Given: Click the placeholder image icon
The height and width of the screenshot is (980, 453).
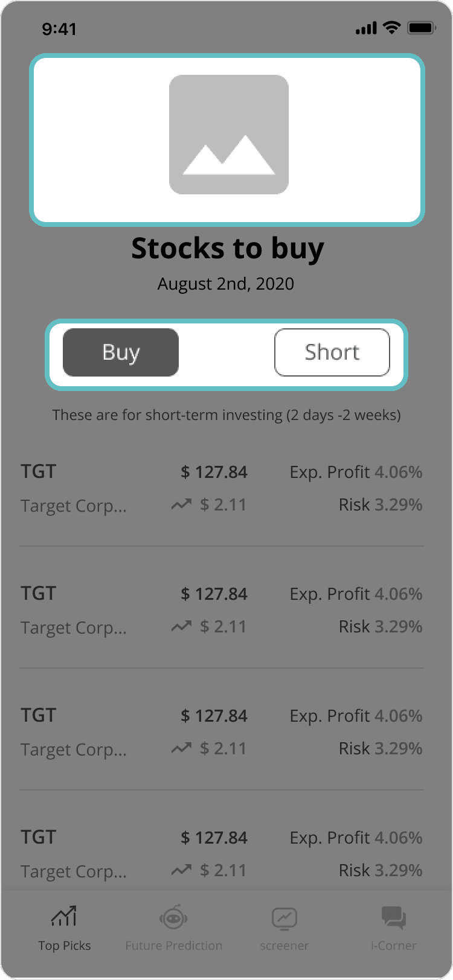Looking at the screenshot, I should pos(228,135).
